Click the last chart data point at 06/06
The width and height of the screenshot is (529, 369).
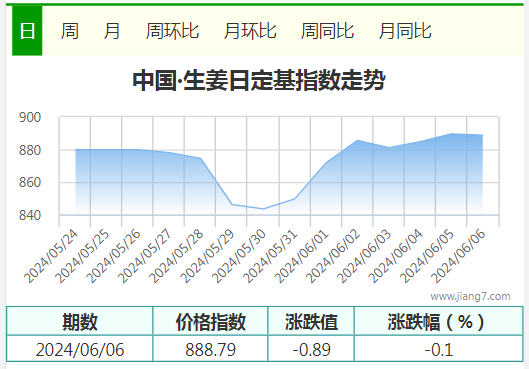(x=482, y=135)
